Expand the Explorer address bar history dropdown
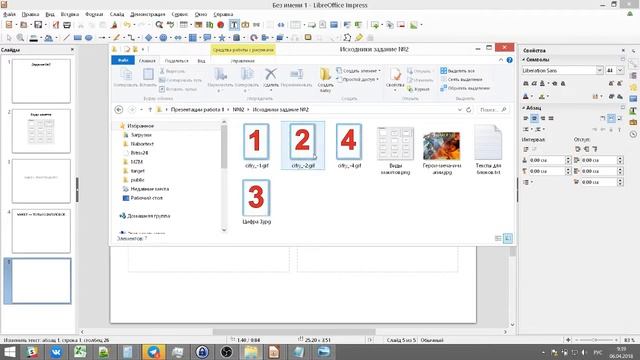640x360 pixels. 460,110
